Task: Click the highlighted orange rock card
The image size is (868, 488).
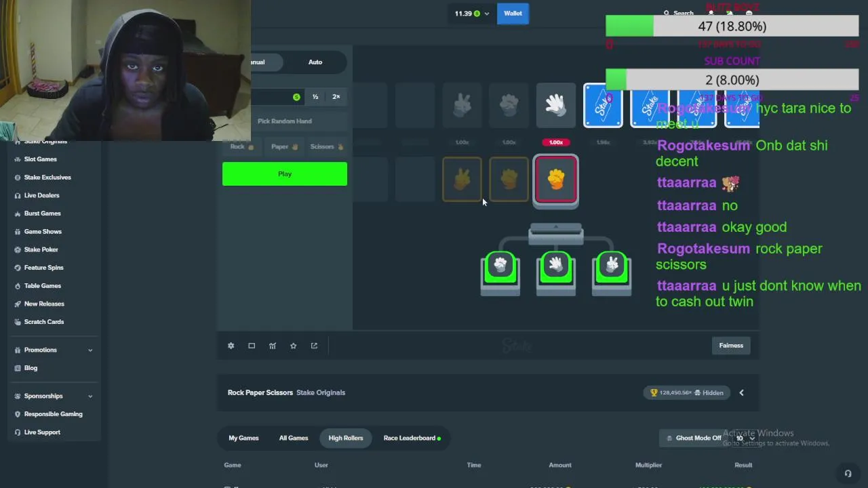Action: [x=556, y=179]
